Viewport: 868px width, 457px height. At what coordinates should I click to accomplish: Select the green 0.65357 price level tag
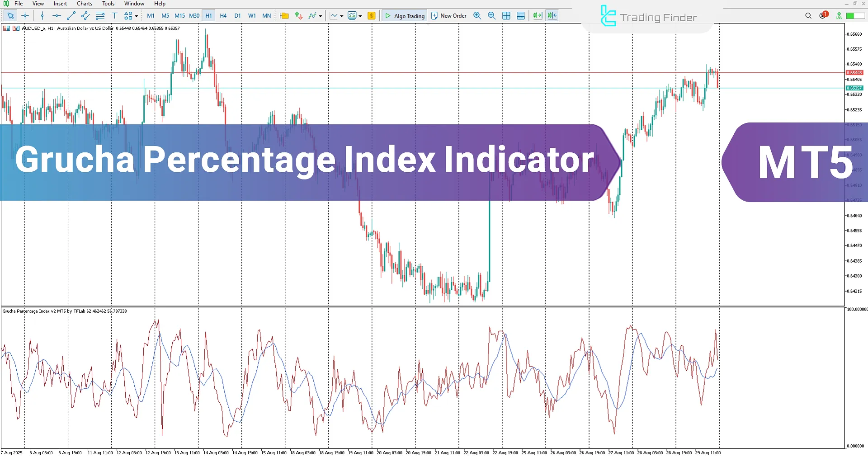(854, 88)
